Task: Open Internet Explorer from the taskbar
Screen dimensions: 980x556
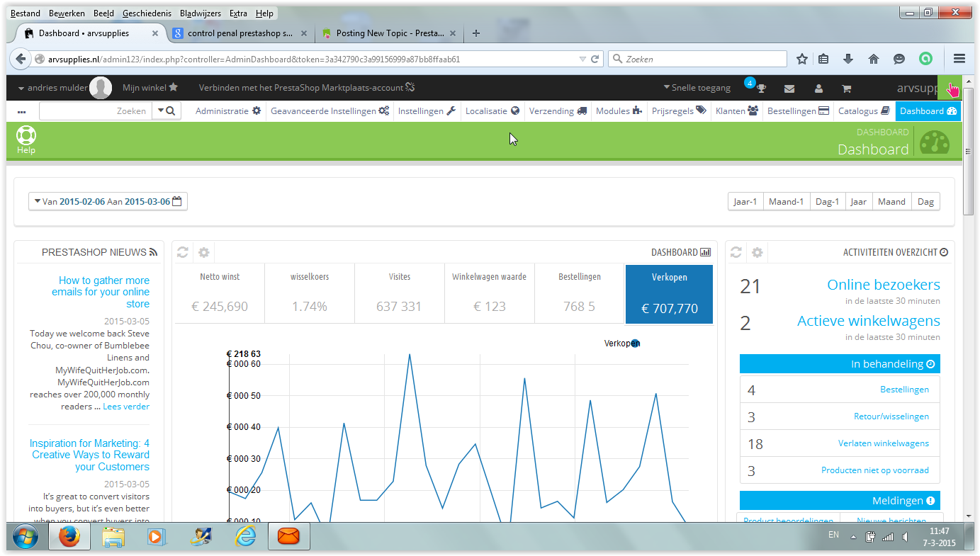Action: [246, 538]
